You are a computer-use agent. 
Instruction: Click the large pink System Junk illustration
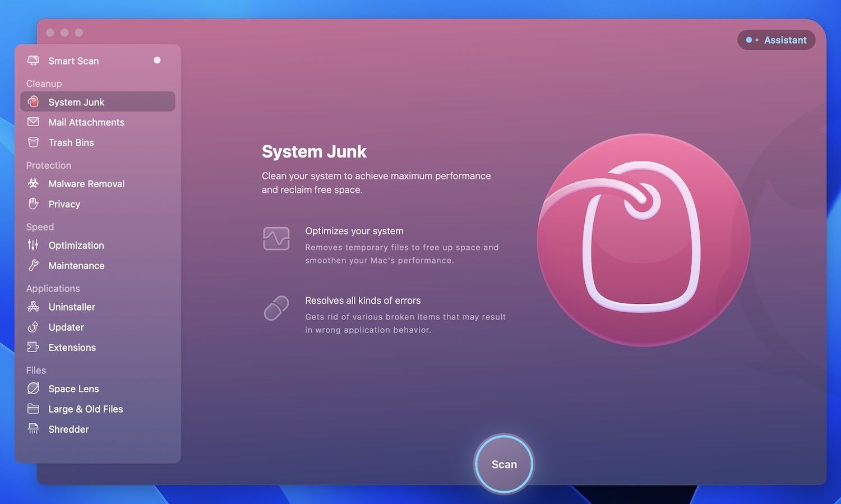643,239
